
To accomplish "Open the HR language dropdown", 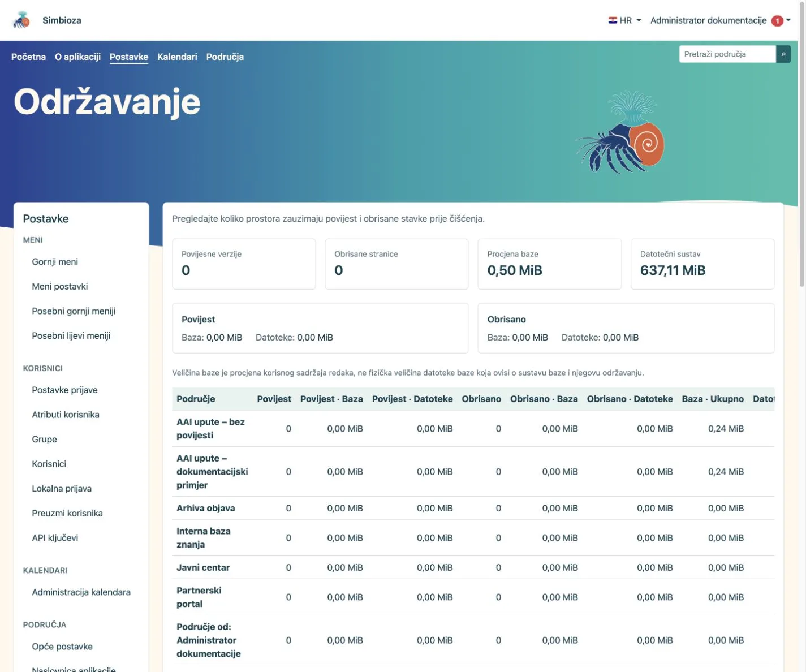I will tap(625, 20).
